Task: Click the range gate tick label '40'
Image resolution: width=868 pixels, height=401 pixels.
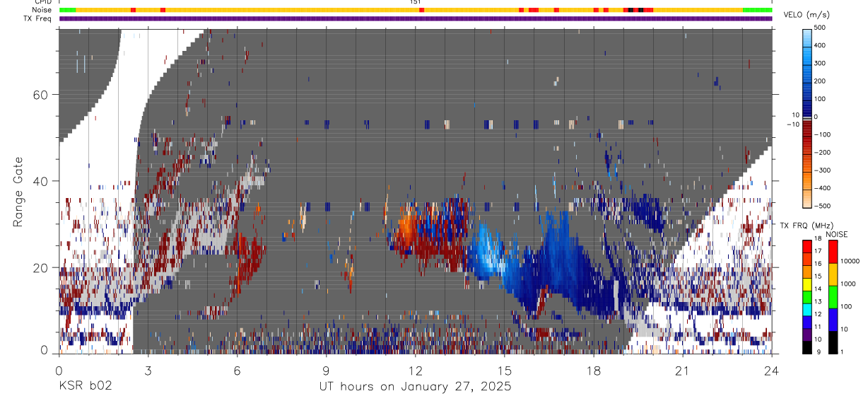Action: pyautogui.click(x=41, y=181)
